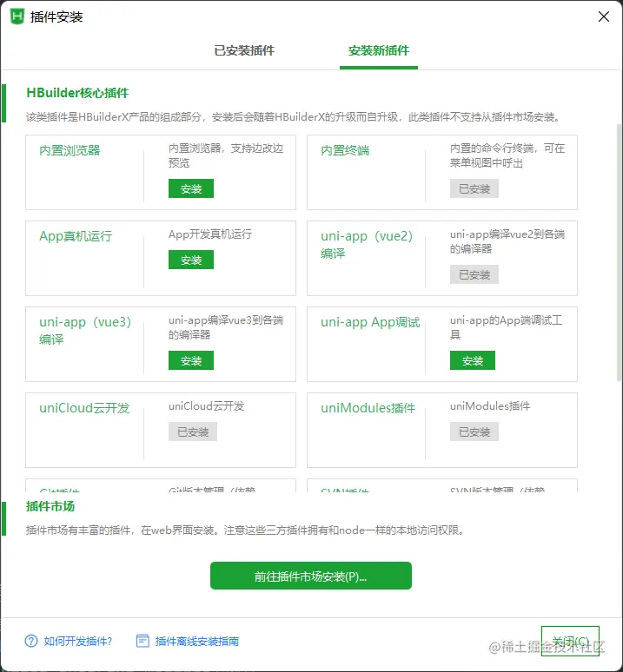Click description uni-app的App端调试工具
623x672 pixels.
[506, 327]
